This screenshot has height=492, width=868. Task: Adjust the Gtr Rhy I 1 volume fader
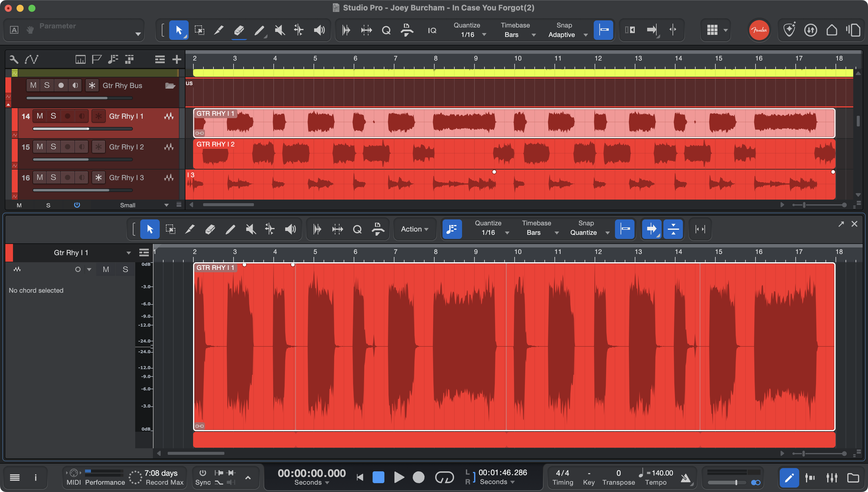[x=83, y=129]
